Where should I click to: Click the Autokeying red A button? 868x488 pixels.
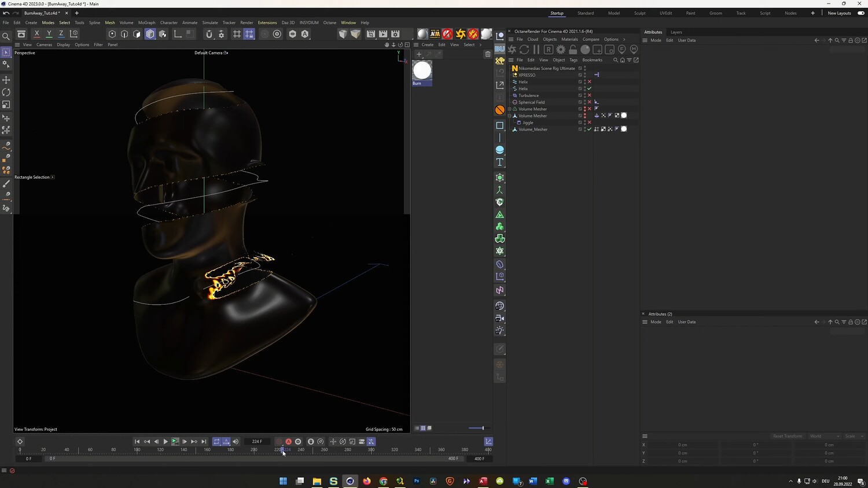(288, 442)
